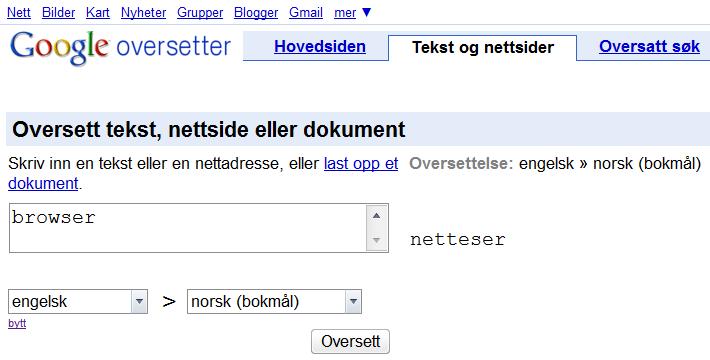Go to the Nett link
The width and height of the screenshot is (710, 360).
[19, 13]
